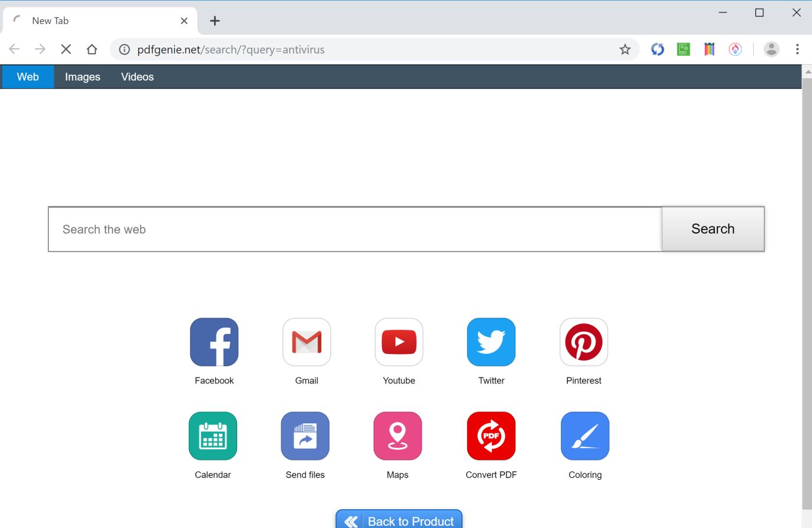Click the Youtube label text

[x=399, y=380]
